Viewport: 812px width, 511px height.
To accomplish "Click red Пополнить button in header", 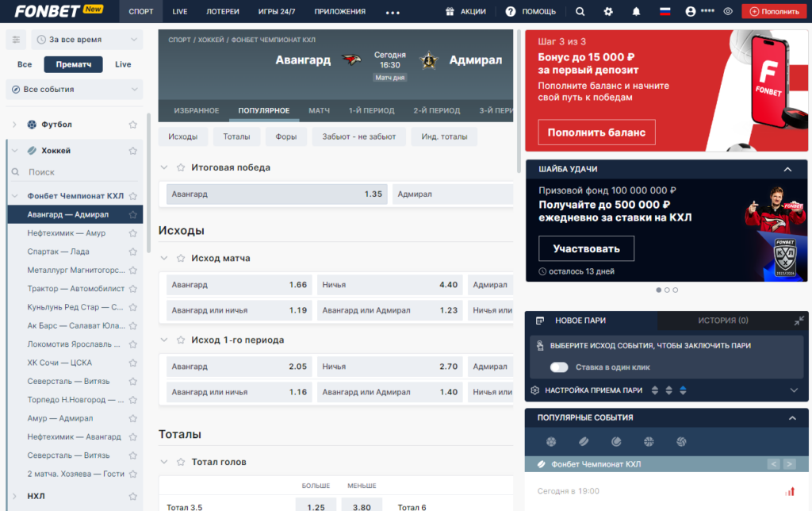I will coord(774,11).
